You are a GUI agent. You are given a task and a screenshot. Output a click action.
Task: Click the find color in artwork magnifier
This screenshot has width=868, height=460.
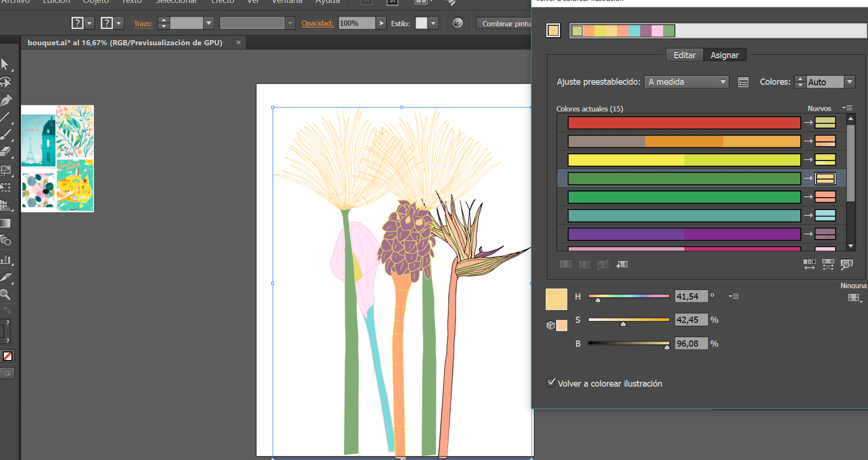pos(847,264)
